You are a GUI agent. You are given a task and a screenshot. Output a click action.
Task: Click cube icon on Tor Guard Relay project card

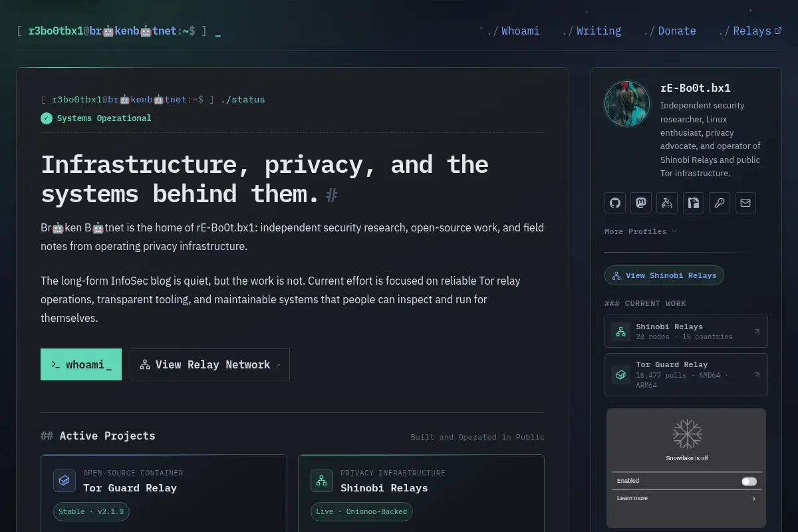pyautogui.click(x=65, y=481)
